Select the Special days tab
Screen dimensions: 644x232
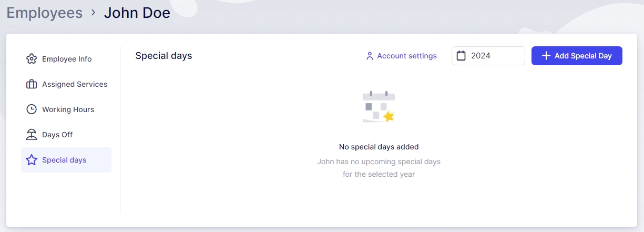click(64, 160)
